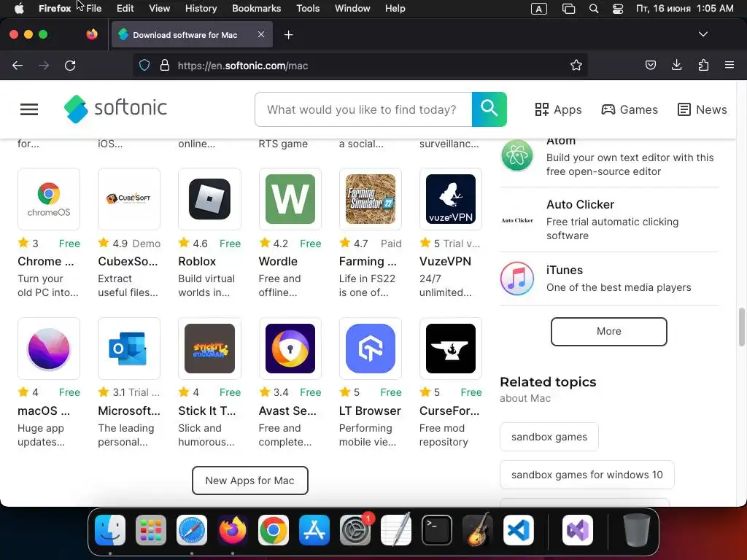
Task: Open the Avast Secure Browser icon
Action: pyautogui.click(x=290, y=349)
